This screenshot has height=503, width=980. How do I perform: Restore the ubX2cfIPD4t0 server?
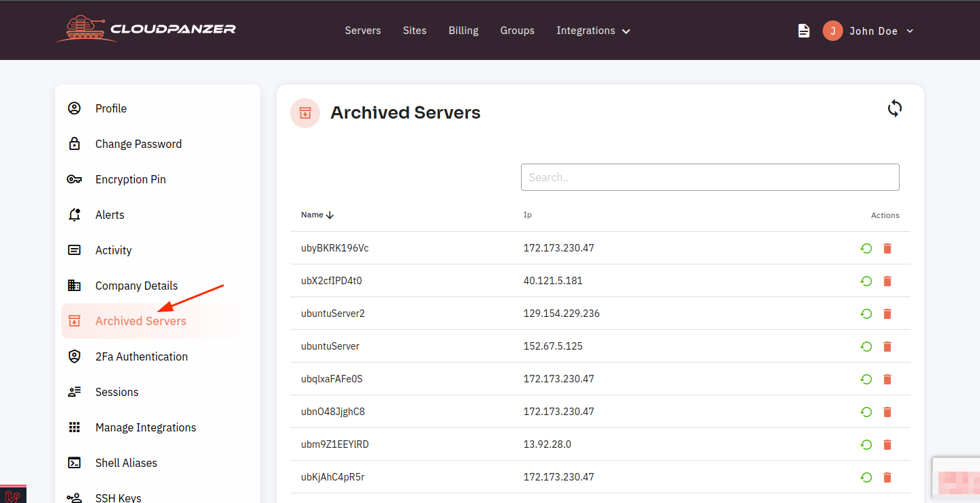866,281
